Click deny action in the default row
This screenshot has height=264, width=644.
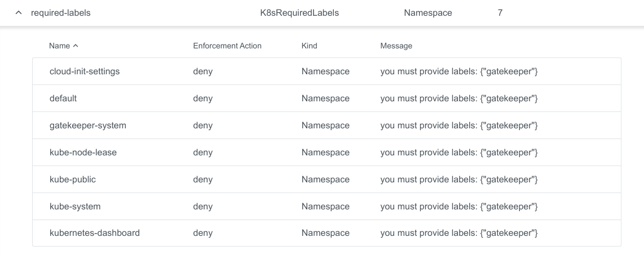pyautogui.click(x=202, y=99)
